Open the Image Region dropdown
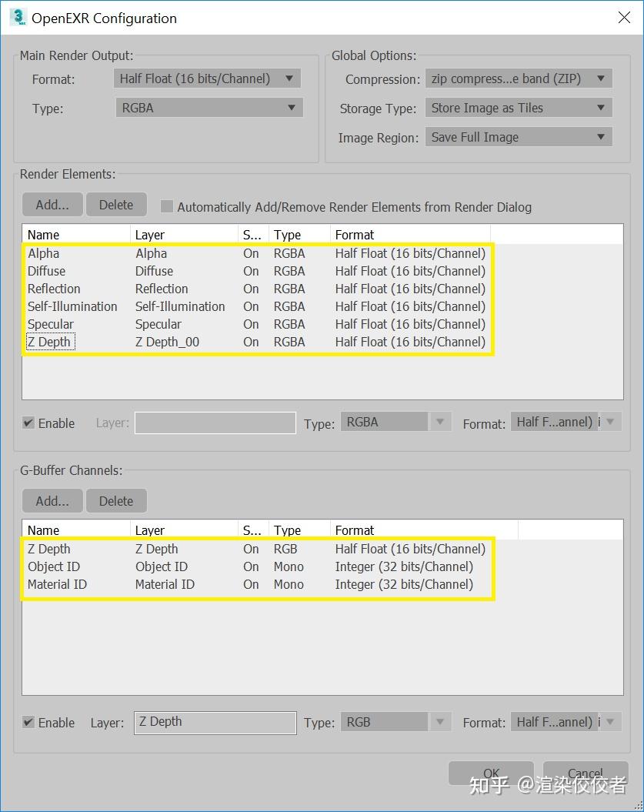The height and width of the screenshot is (812, 644). click(519, 137)
